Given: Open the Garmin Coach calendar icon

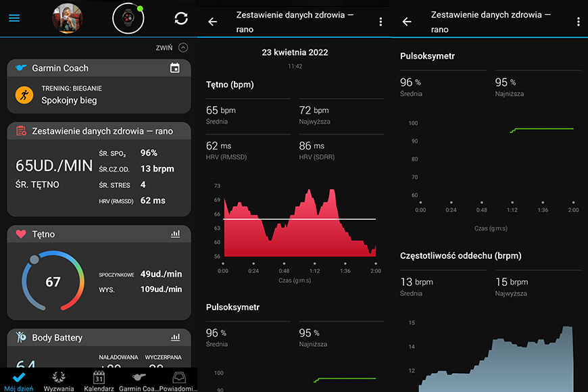Looking at the screenshot, I should tap(175, 68).
